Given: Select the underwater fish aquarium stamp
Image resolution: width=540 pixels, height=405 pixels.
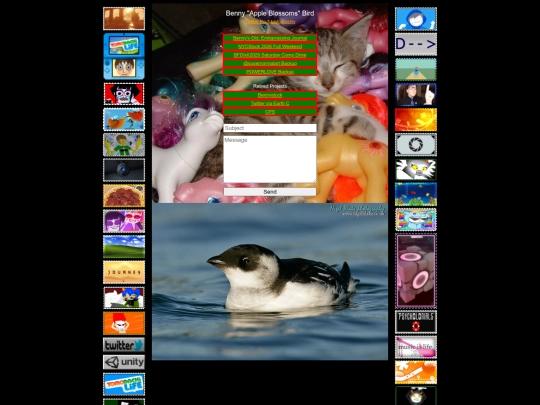Looking at the screenshot, I should pyautogui.click(x=416, y=195).
